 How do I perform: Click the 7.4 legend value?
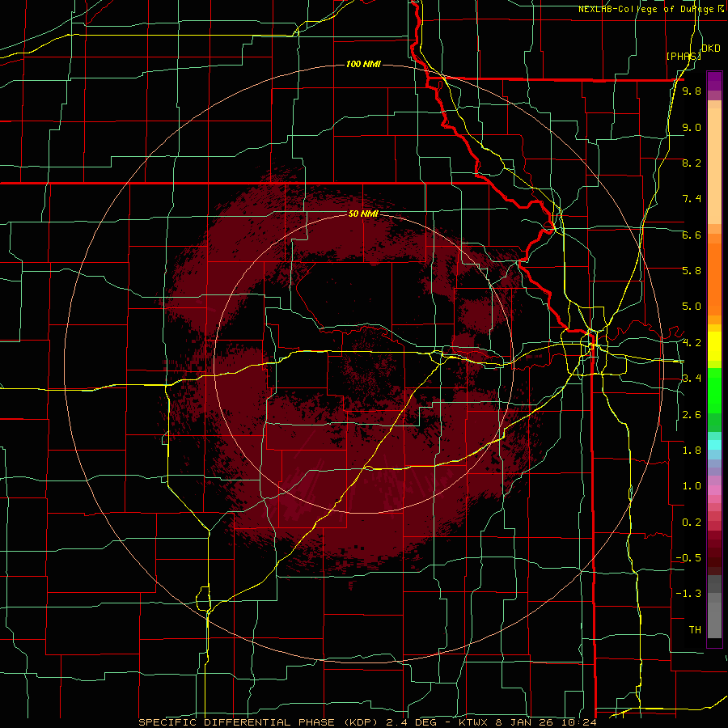tap(692, 199)
